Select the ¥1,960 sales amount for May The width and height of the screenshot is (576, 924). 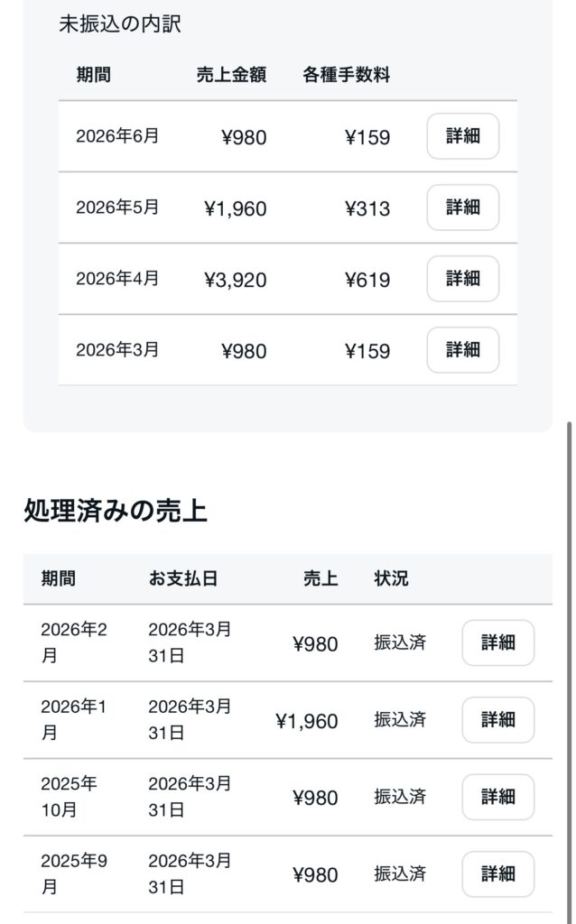coord(236,208)
